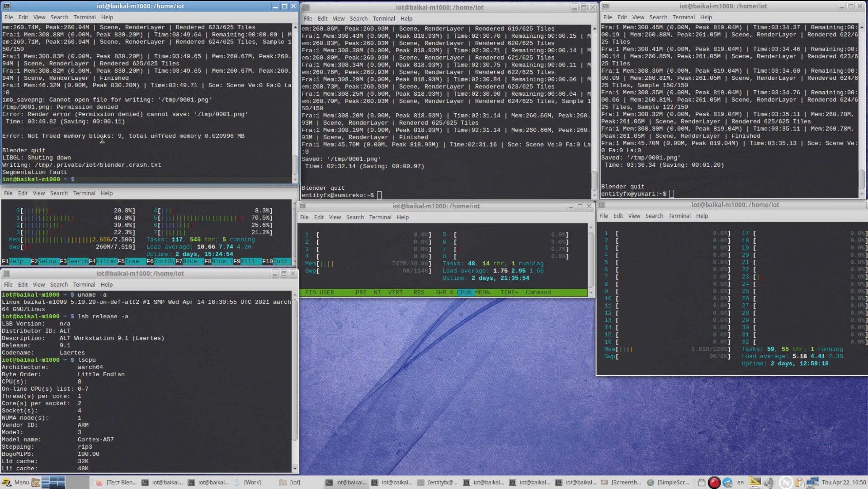Image resolution: width=868 pixels, height=489 pixels.
Task: Open the Terminal menu in the uname window
Action: point(84,284)
